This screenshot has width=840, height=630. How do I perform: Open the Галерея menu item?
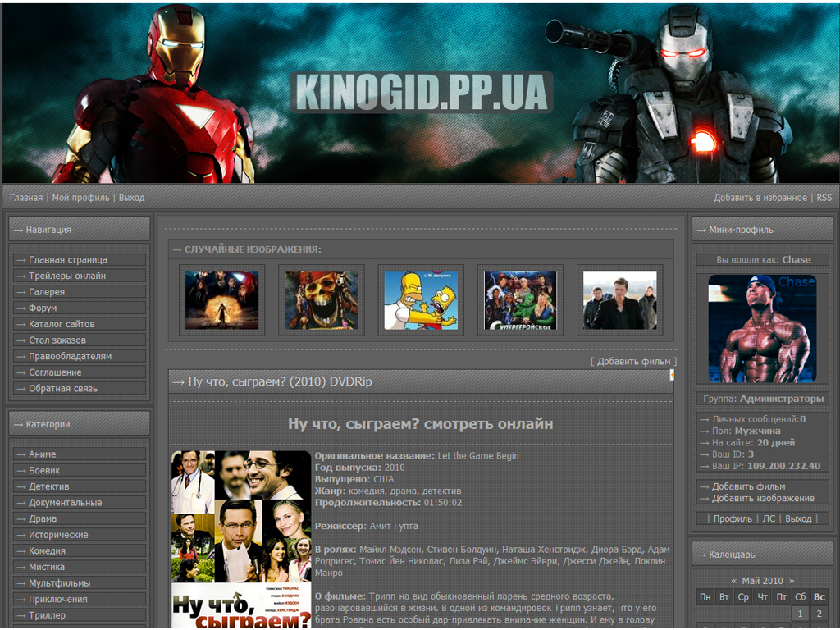[80, 292]
